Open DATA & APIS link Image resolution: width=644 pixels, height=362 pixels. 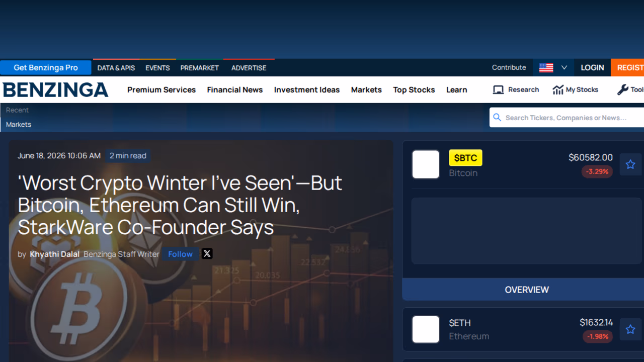[x=116, y=68]
